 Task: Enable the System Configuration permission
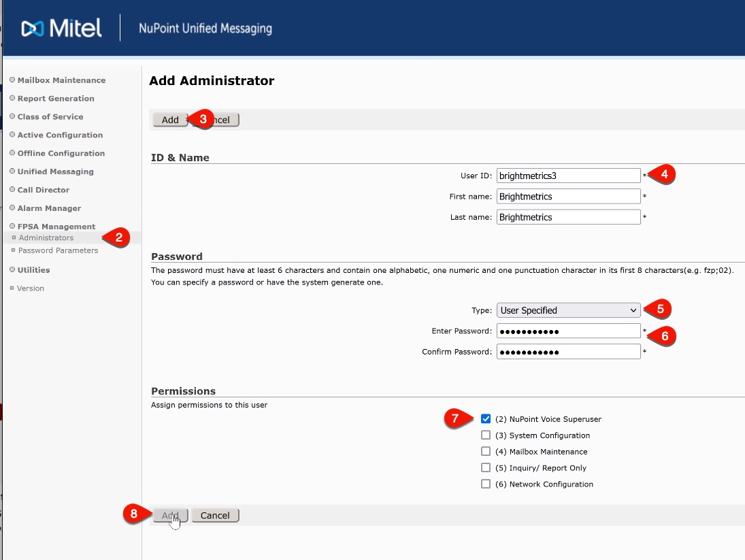point(486,434)
